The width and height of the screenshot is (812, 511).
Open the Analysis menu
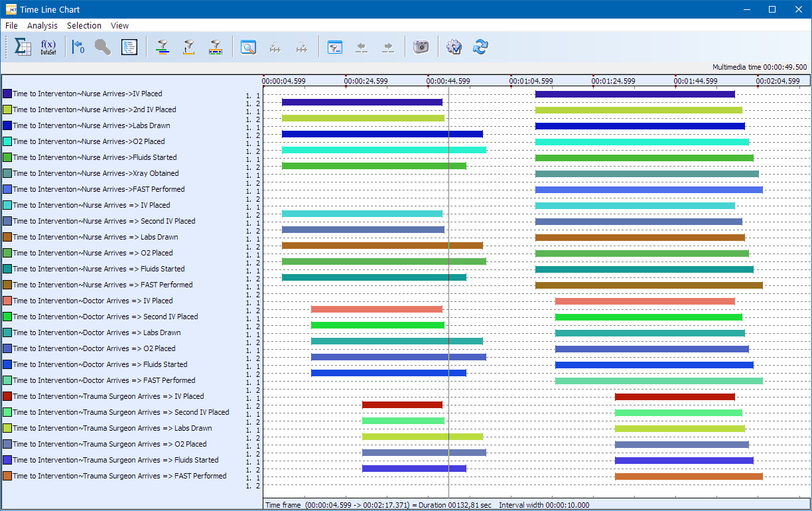[42, 25]
